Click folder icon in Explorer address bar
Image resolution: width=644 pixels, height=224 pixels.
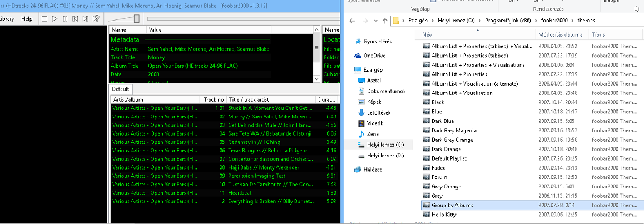[396, 21]
